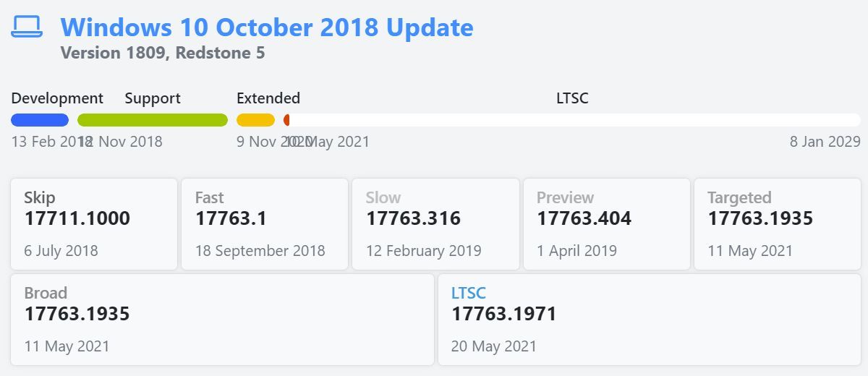The width and height of the screenshot is (868, 376).
Task: Select the Slow ring card 17763.316
Action: coord(435,224)
